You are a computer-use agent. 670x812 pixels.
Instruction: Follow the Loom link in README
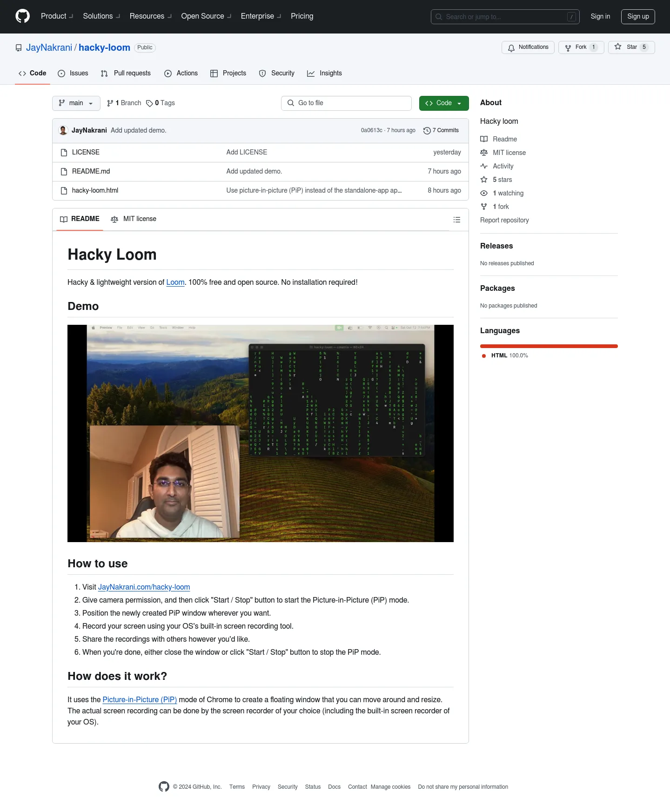[x=175, y=282]
